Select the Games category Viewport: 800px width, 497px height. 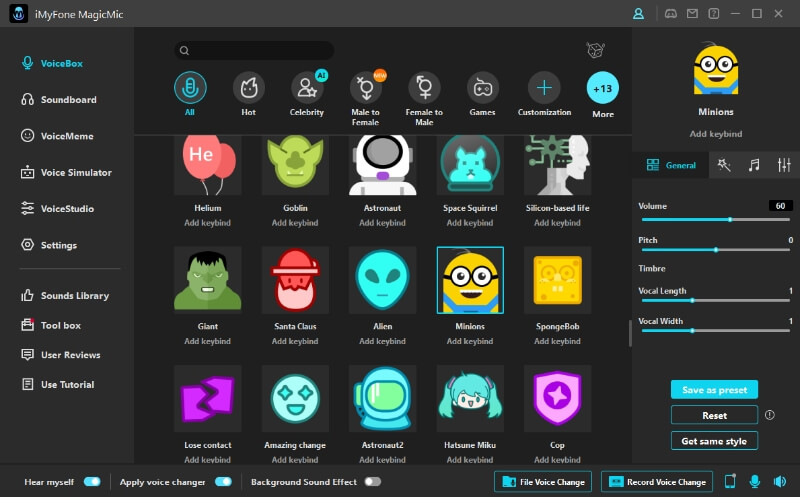(482, 94)
